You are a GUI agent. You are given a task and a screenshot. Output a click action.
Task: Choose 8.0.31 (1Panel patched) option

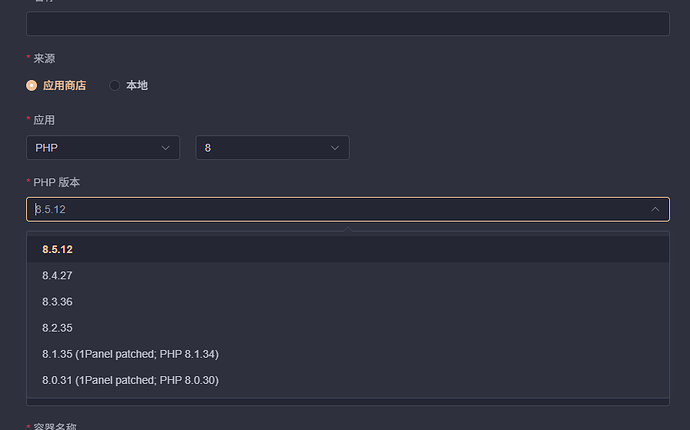click(348, 380)
